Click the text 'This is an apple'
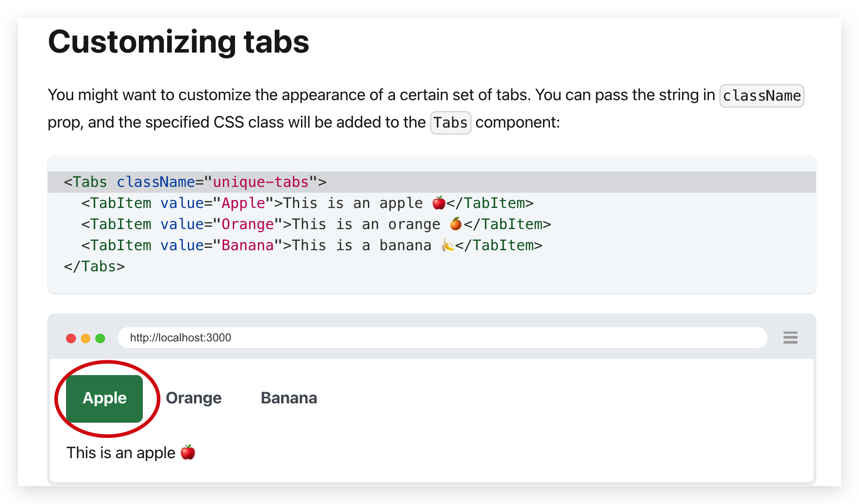859x504 pixels. click(120, 452)
